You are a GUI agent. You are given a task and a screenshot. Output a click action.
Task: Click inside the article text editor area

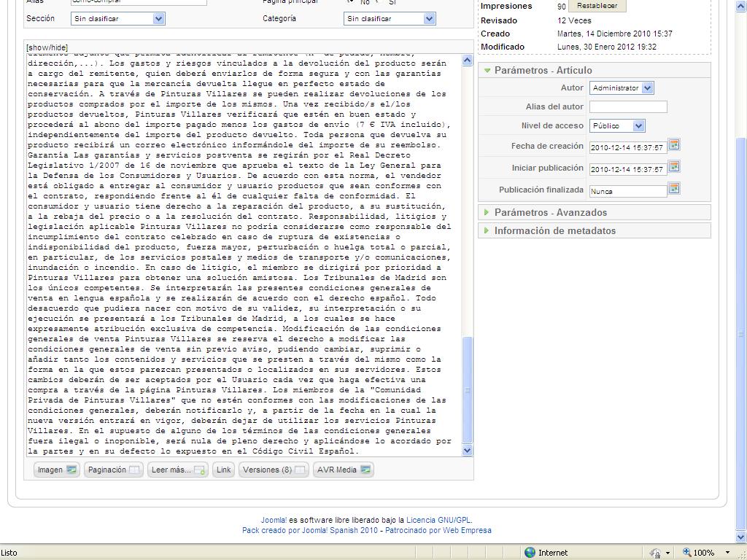pyautogui.click(x=244, y=255)
